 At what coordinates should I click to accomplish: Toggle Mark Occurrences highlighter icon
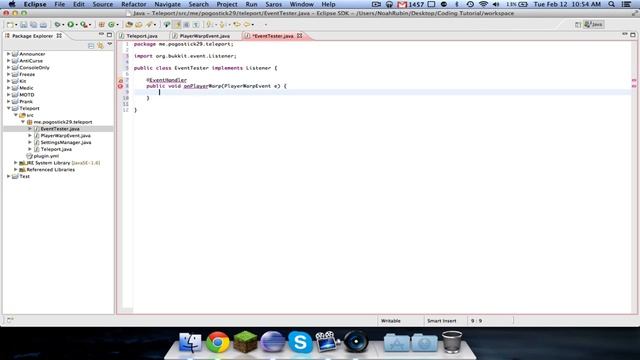177,24
